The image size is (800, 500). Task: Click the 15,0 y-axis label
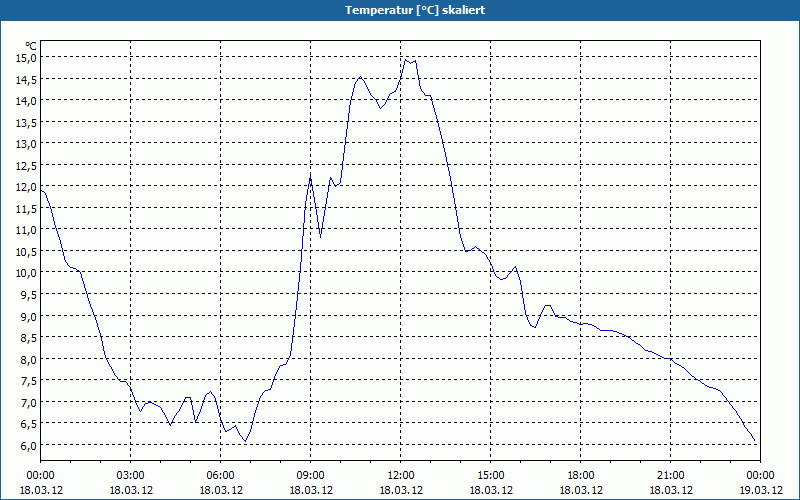(x=27, y=58)
